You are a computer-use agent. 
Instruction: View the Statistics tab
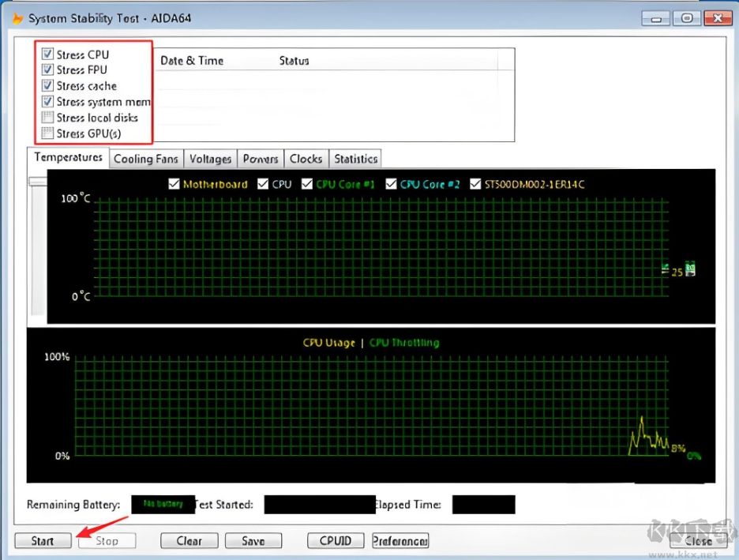(355, 159)
